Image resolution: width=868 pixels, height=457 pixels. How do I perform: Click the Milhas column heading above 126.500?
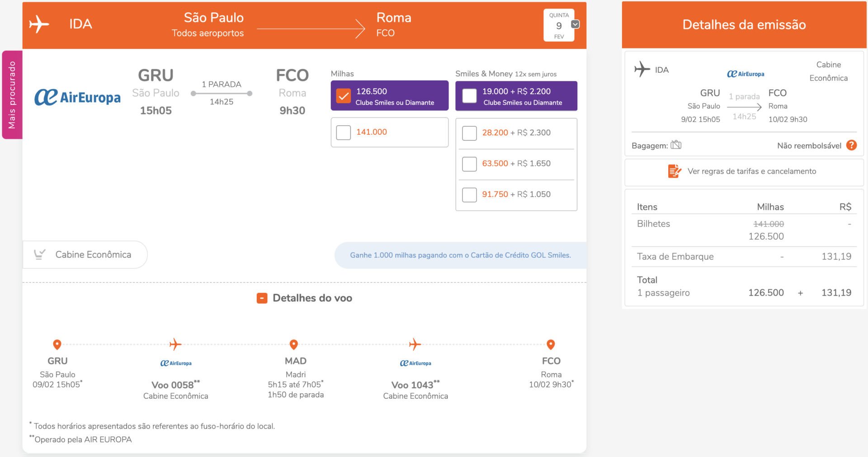(342, 74)
